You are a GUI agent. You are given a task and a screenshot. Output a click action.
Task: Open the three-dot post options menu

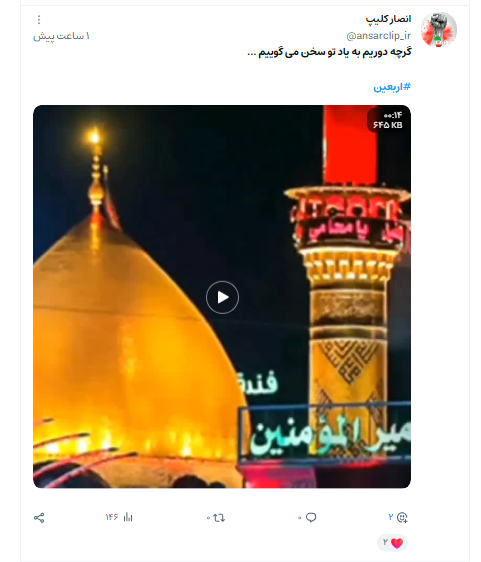click(39, 19)
